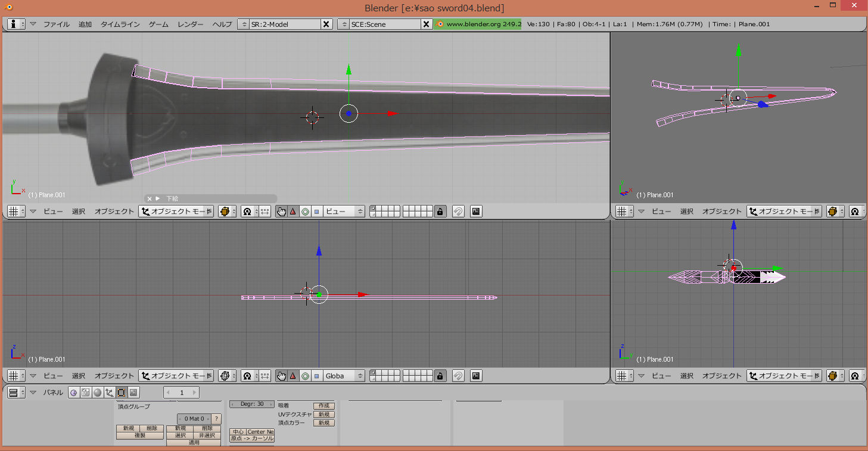Open window type selector in top-left 3D view
This screenshot has width=868, height=451.
coord(17,211)
